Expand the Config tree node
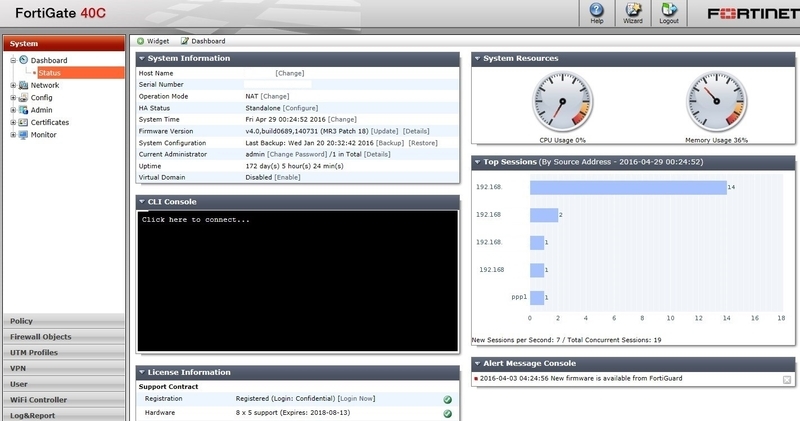This screenshot has height=421, width=800. click(13, 97)
